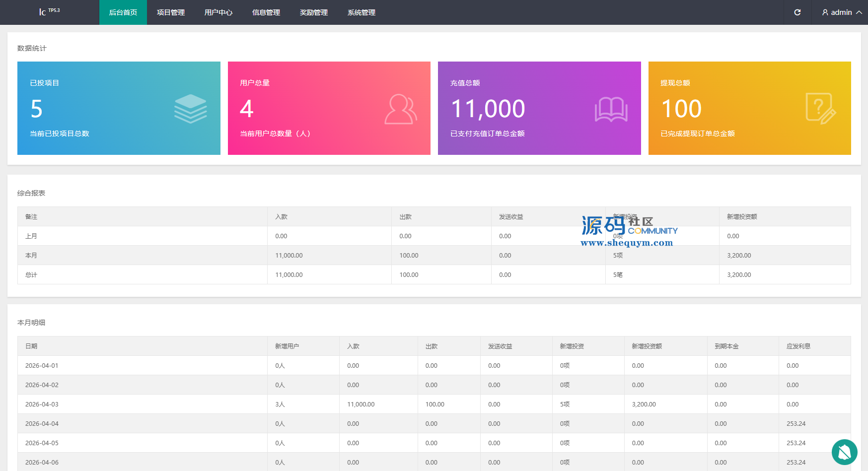Click the www.shequym.com watermark link
The image size is (868, 471).
[627, 243]
